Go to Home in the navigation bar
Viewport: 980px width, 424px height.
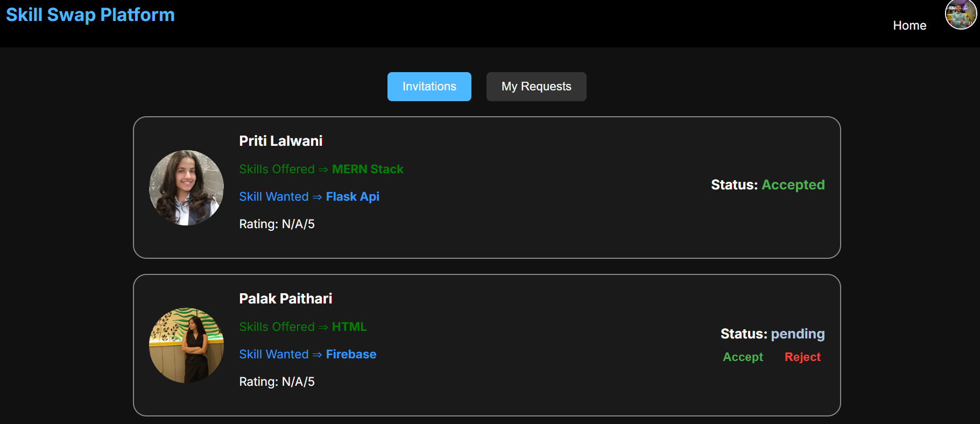pyautogui.click(x=909, y=25)
